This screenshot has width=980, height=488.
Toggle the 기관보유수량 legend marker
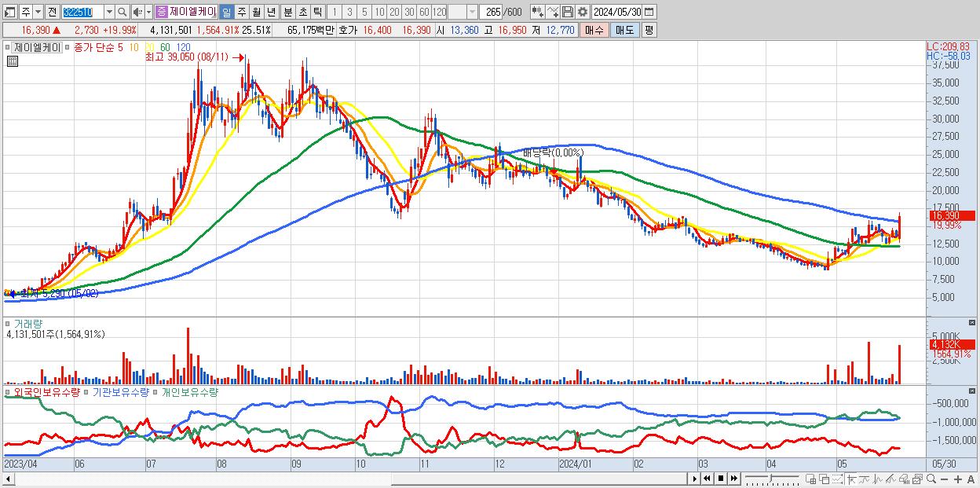click(x=87, y=391)
